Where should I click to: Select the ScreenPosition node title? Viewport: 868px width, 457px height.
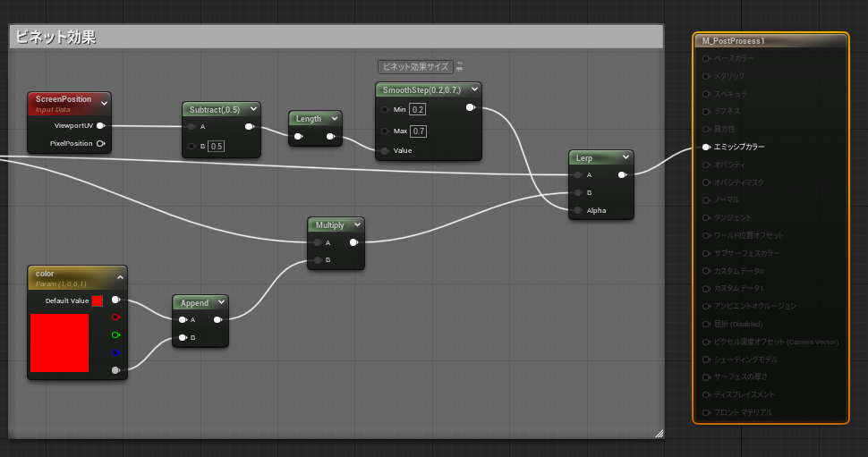(64, 99)
